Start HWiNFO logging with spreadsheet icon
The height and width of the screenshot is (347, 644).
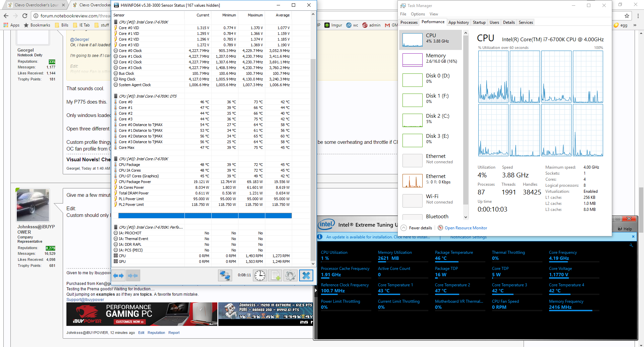tap(275, 276)
